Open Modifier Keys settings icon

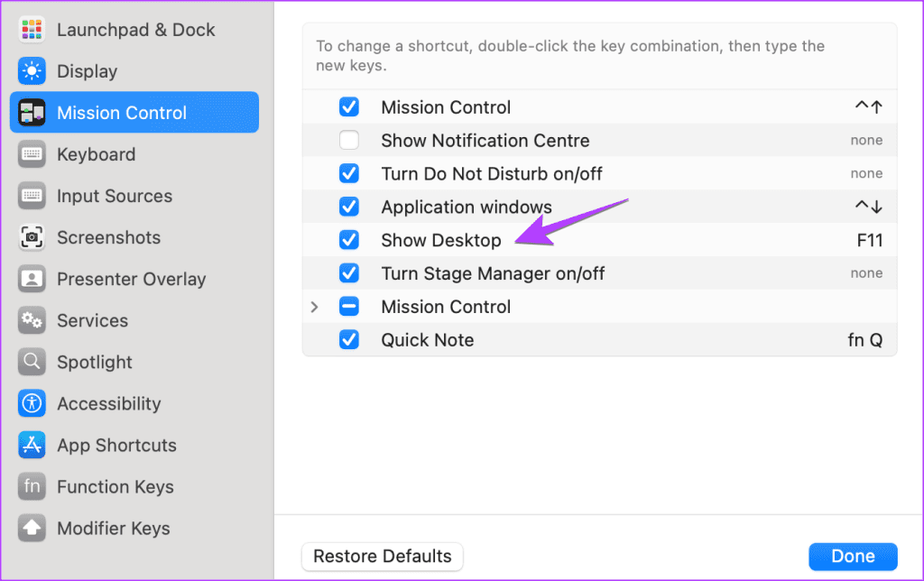tap(31, 528)
